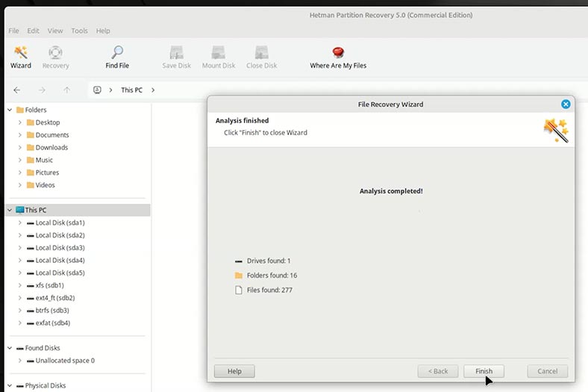Click the Files found: 277 line
The height and width of the screenshot is (392, 588).
tap(263, 290)
